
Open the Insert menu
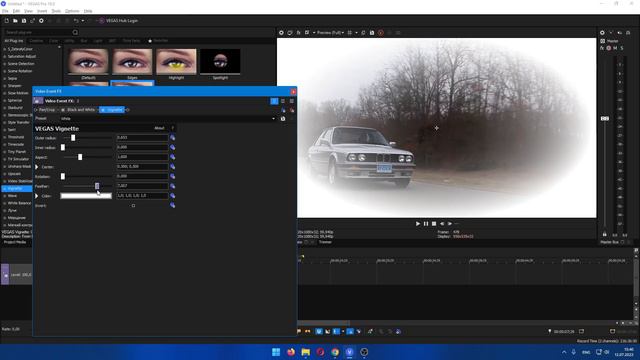(x=42, y=11)
